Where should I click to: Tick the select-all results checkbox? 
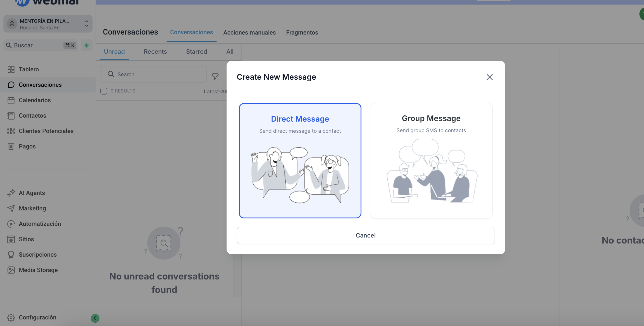point(104,91)
